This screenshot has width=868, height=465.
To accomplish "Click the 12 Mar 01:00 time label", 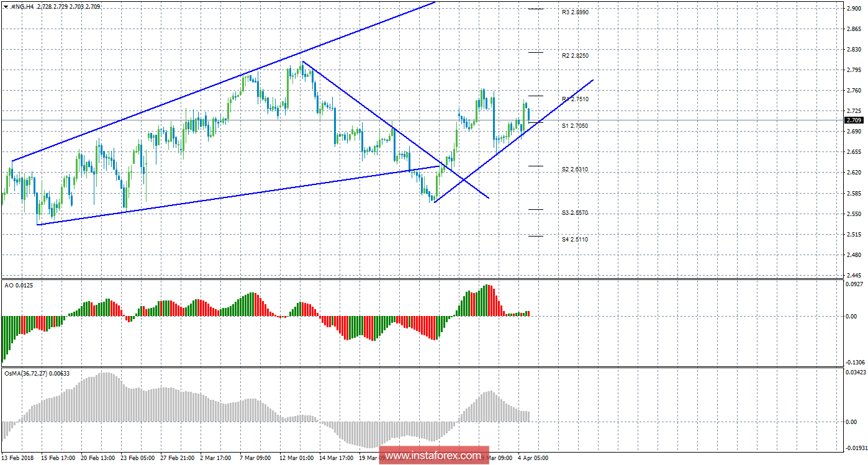I will point(297,458).
